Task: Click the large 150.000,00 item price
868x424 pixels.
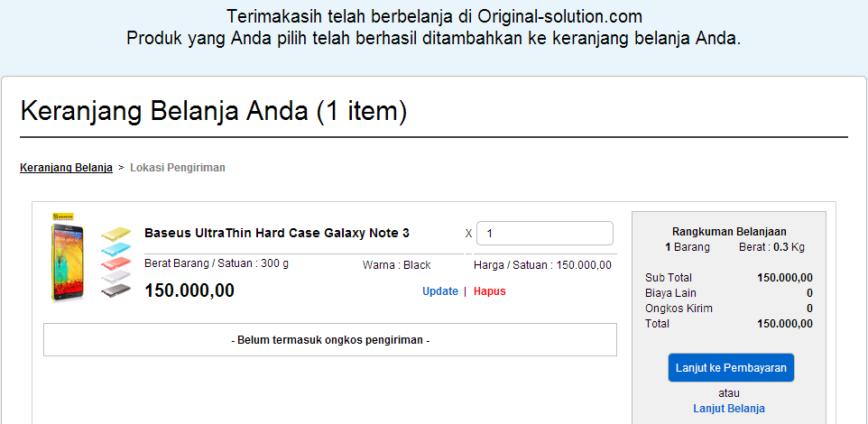Action: point(189,290)
